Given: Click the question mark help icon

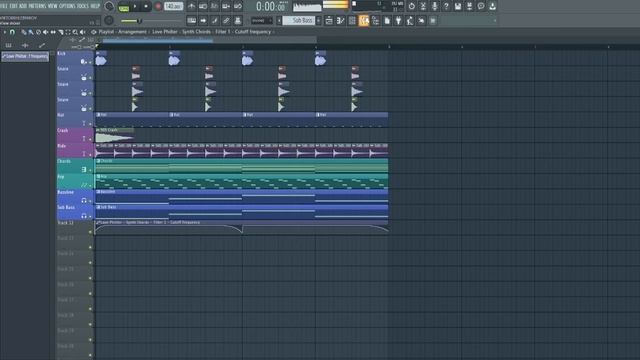Looking at the screenshot, I should point(446,6).
